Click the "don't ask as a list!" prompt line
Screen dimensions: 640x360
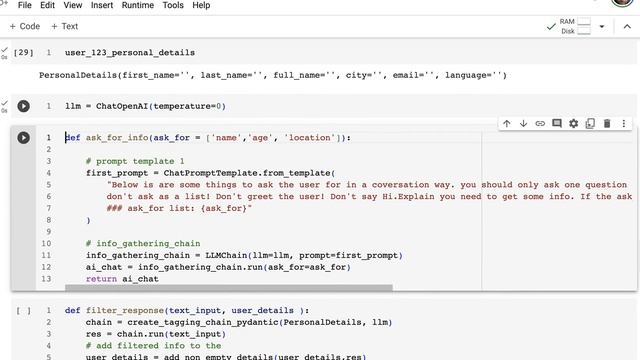coord(369,197)
